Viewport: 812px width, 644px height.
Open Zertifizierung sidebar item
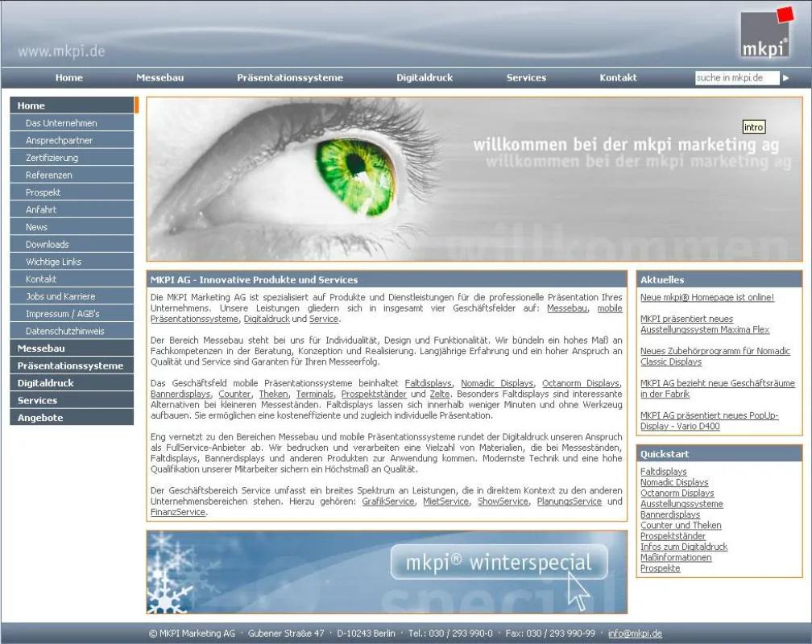coord(72,157)
